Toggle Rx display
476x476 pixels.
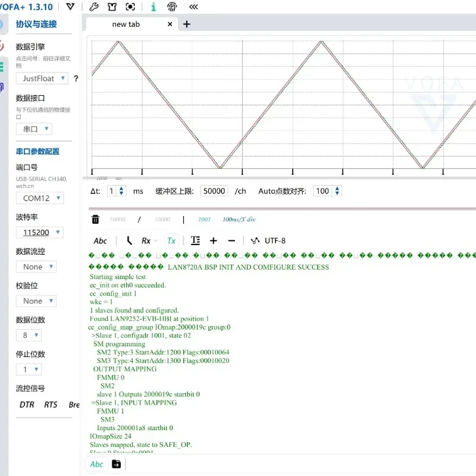click(x=146, y=241)
